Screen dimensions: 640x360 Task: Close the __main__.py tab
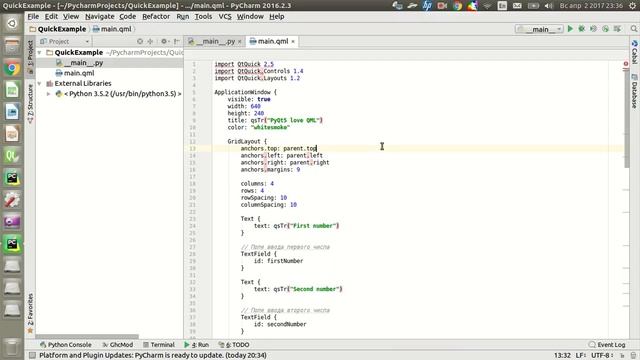pyautogui.click(x=240, y=42)
